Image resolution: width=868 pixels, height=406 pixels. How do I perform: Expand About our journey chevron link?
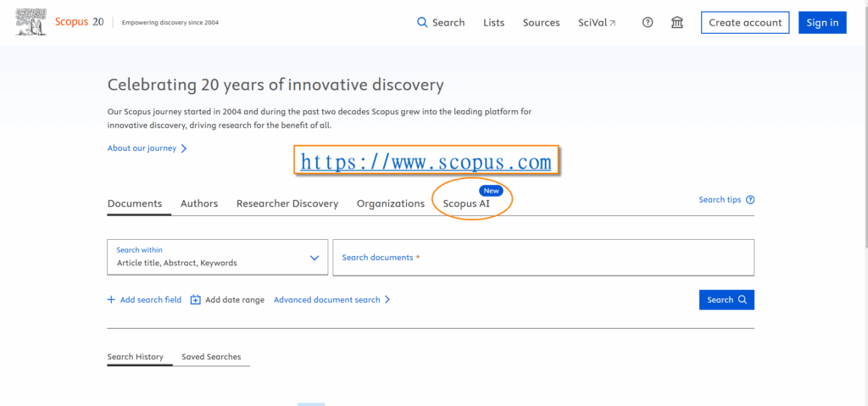click(x=147, y=148)
